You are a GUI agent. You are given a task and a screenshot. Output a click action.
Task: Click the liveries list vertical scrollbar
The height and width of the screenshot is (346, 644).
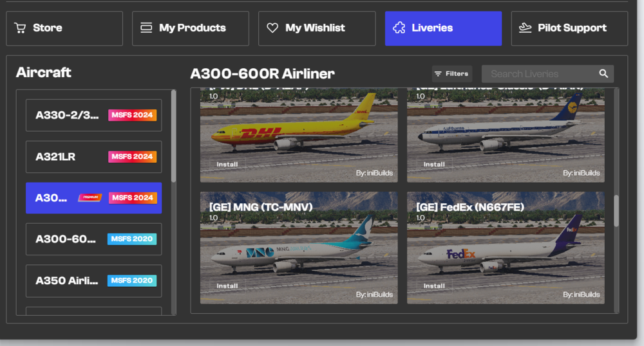(616, 211)
